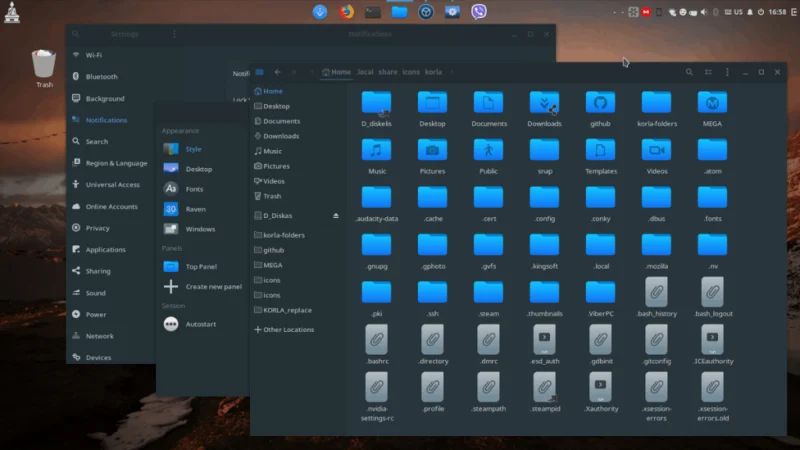Click the file manager search icon
The height and width of the screenshot is (450, 800).
(x=689, y=72)
